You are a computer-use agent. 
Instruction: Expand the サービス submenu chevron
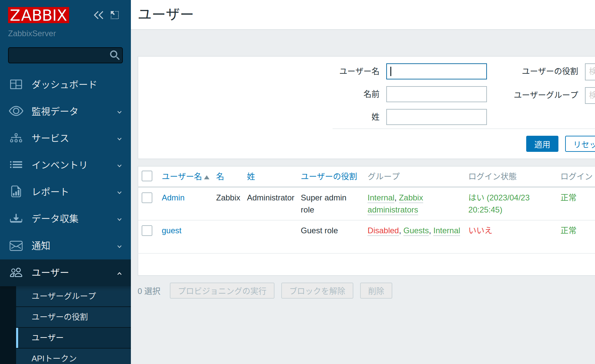click(119, 138)
